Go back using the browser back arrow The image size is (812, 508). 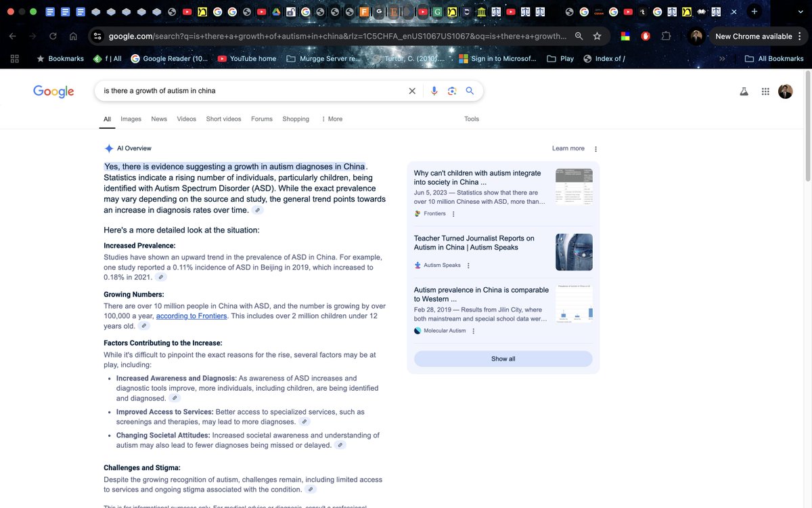13,36
